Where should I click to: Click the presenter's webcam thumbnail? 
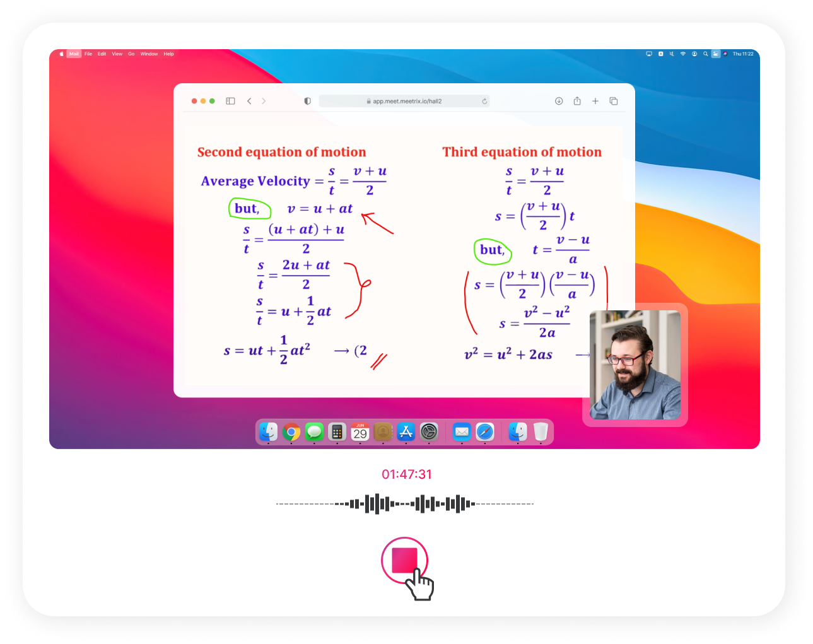(635, 365)
